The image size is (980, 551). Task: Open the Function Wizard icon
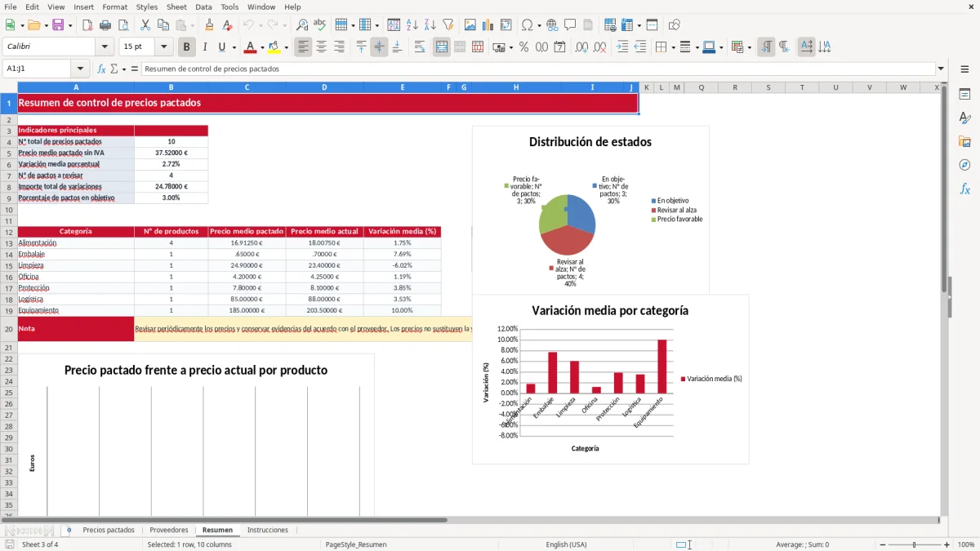click(102, 69)
